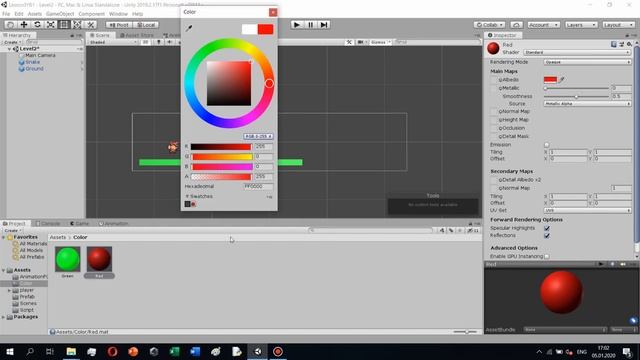Click the Albedo red color swatch
This screenshot has width=640, height=360.
(x=550, y=80)
